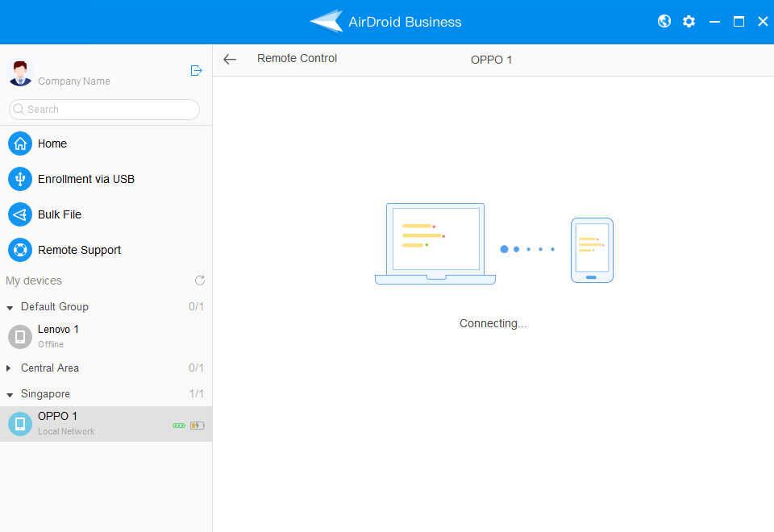This screenshot has height=532, width=774.
Task: Click the My devices heading
Action: click(34, 281)
